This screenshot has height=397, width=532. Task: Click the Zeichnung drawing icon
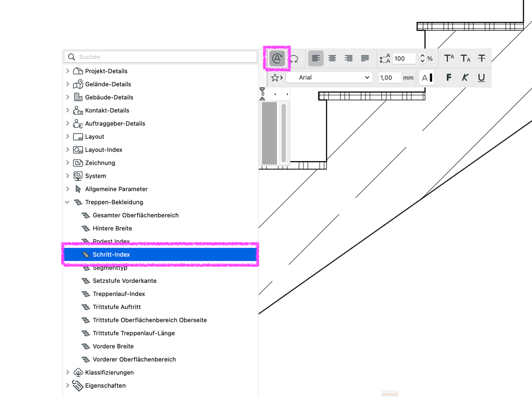[78, 163]
